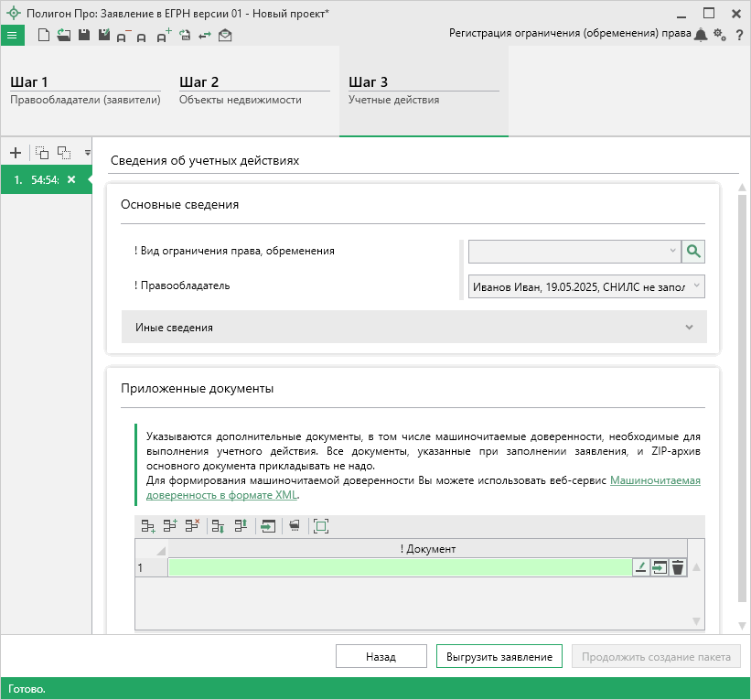Add new item with plus icon in sidebar
Screen dimensions: 751x700
pyautogui.click(x=15, y=152)
